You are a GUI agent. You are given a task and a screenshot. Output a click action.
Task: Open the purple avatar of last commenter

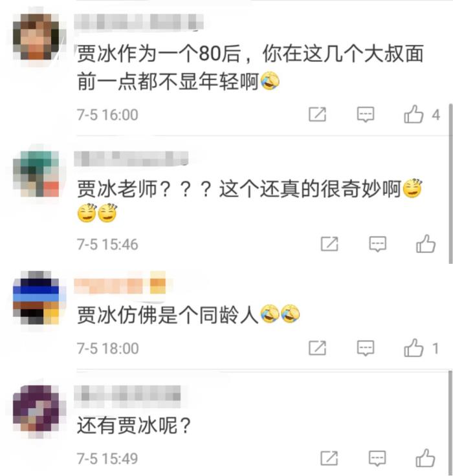pyautogui.click(x=36, y=408)
